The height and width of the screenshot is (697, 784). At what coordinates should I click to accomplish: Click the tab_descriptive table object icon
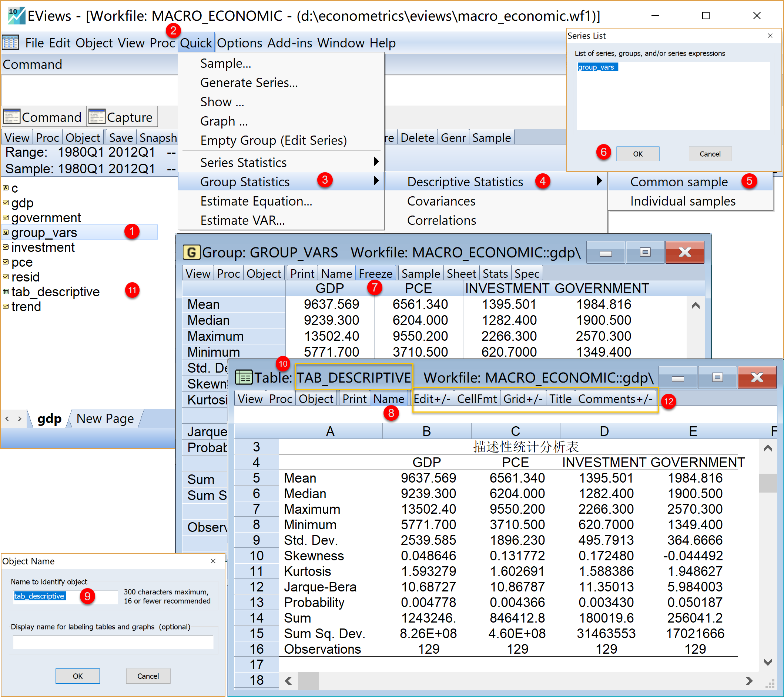[x=6, y=292]
